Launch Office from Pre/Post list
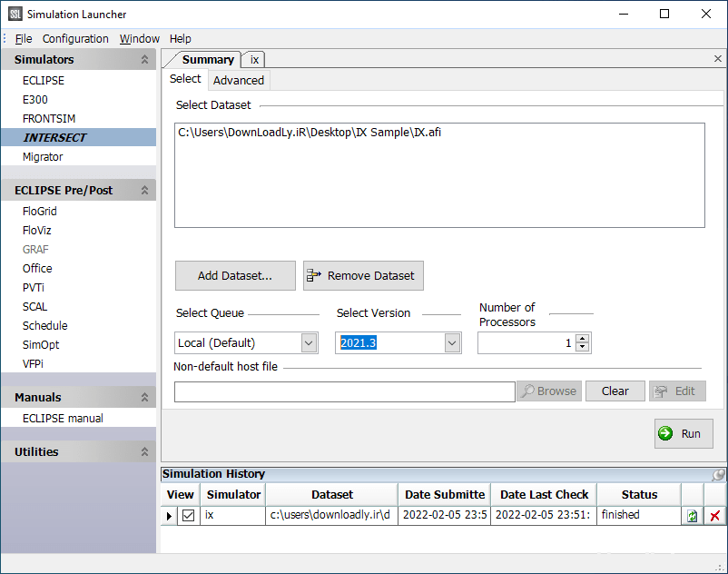The image size is (728, 574). [x=37, y=269]
